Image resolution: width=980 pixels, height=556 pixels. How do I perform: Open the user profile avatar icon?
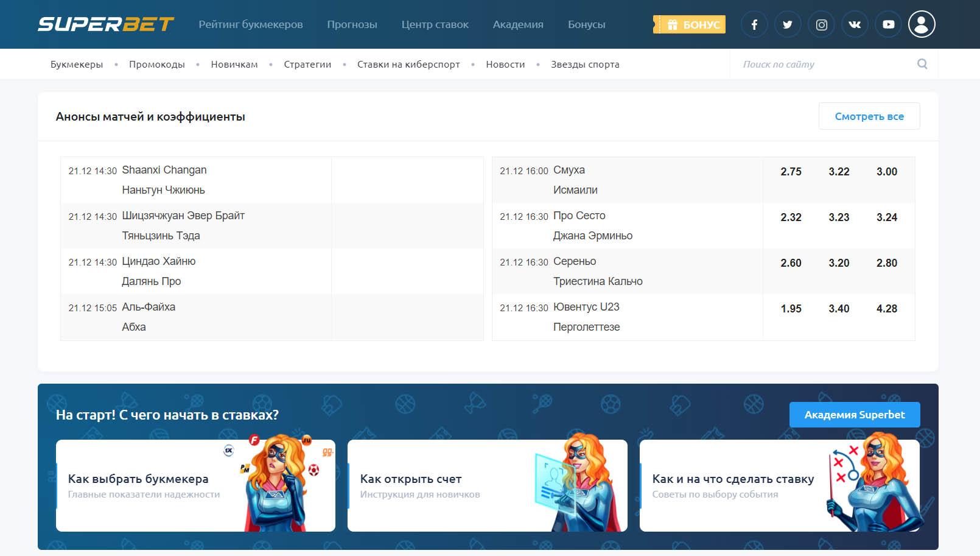click(922, 24)
